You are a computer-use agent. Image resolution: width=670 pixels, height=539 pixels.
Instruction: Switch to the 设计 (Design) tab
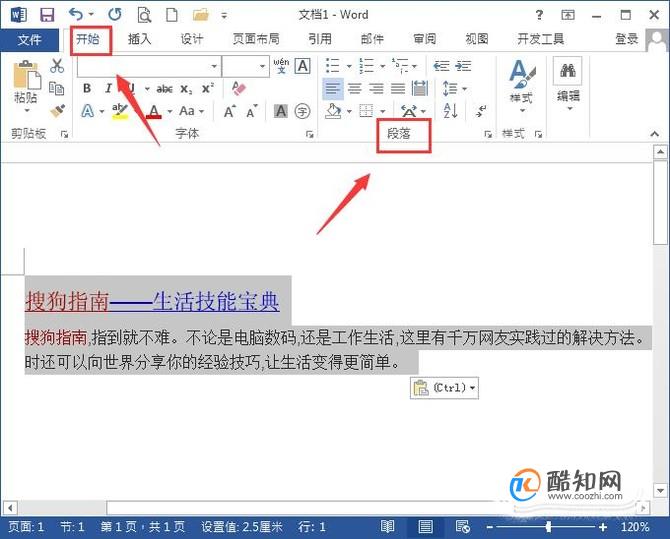192,39
